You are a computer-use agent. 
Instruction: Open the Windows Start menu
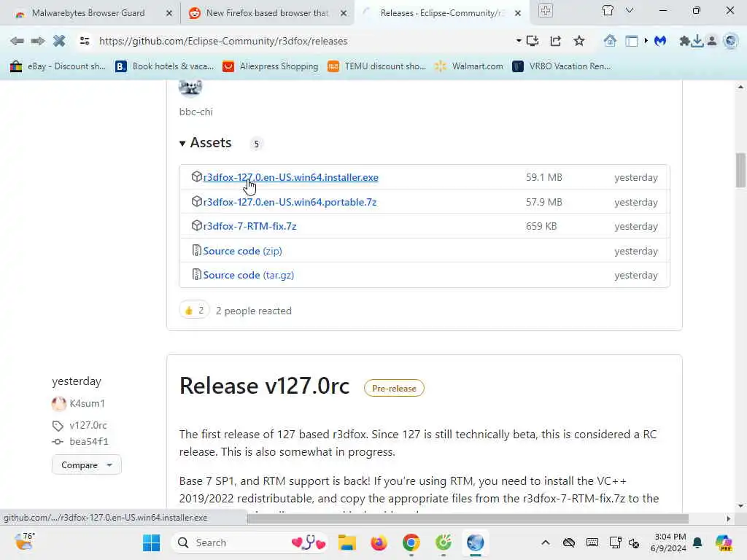152,542
